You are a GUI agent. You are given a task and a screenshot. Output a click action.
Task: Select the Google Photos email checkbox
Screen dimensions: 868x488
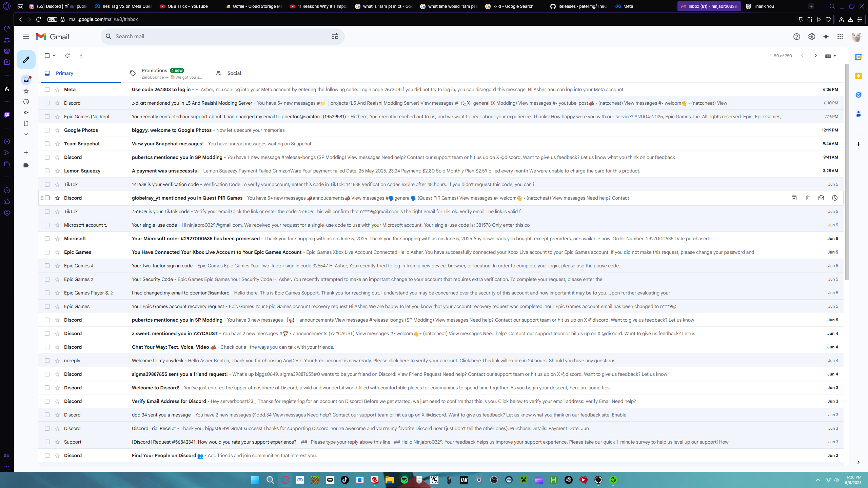pyautogui.click(x=47, y=130)
